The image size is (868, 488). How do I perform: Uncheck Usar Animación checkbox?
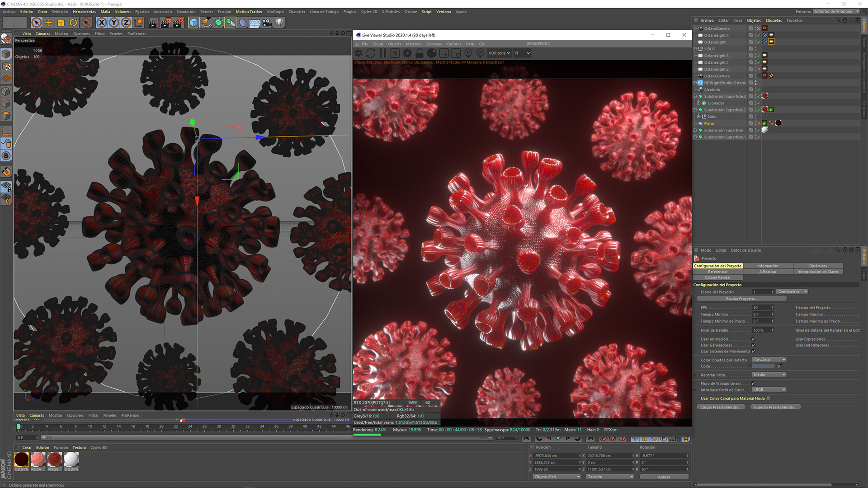(754, 339)
